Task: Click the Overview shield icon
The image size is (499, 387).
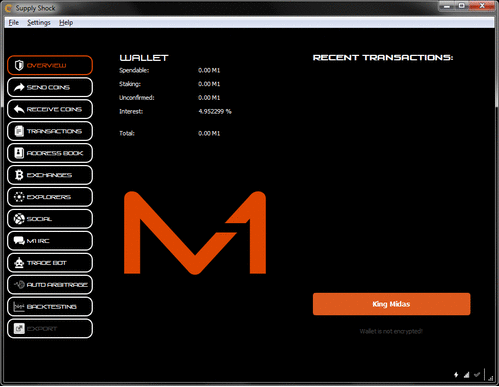Action: click(19, 65)
